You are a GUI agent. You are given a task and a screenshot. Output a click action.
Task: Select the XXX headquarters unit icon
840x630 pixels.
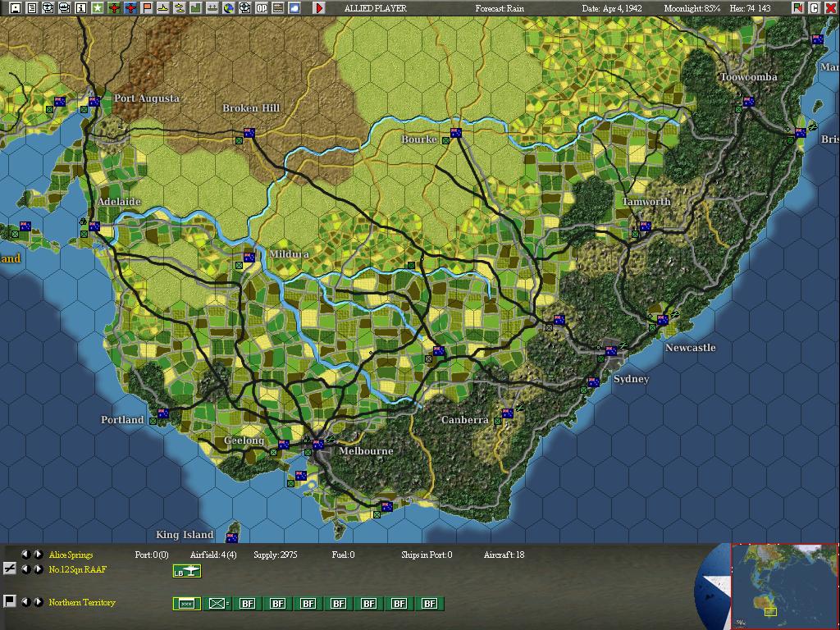pos(187,604)
